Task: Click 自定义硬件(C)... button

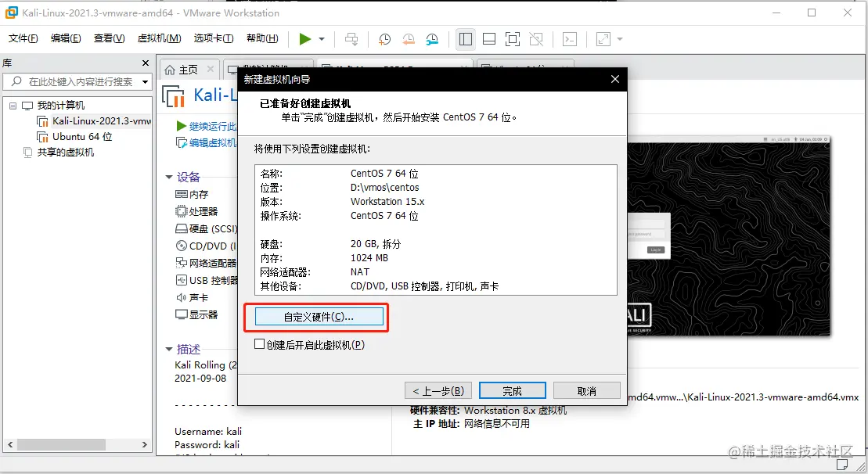Action: coord(319,317)
